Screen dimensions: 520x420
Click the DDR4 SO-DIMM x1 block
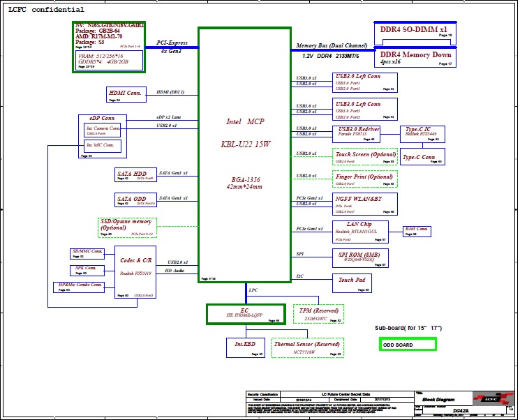[x=415, y=32]
